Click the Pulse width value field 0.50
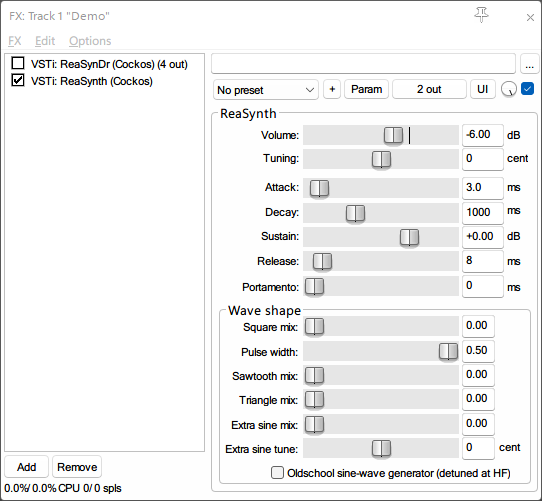Image resolution: width=542 pixels, height=501 pixels. (478, 352)
